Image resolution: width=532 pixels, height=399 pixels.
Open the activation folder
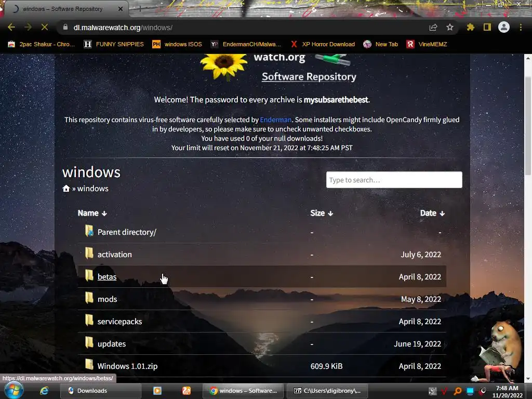(x=115, y=255)
